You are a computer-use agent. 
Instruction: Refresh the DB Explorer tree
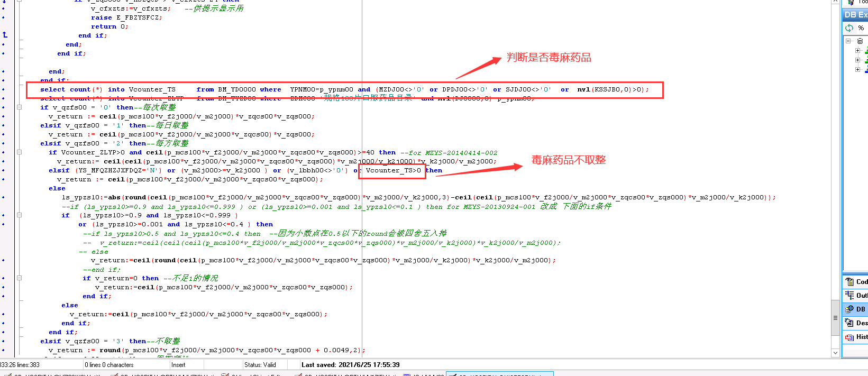(849, 27)
